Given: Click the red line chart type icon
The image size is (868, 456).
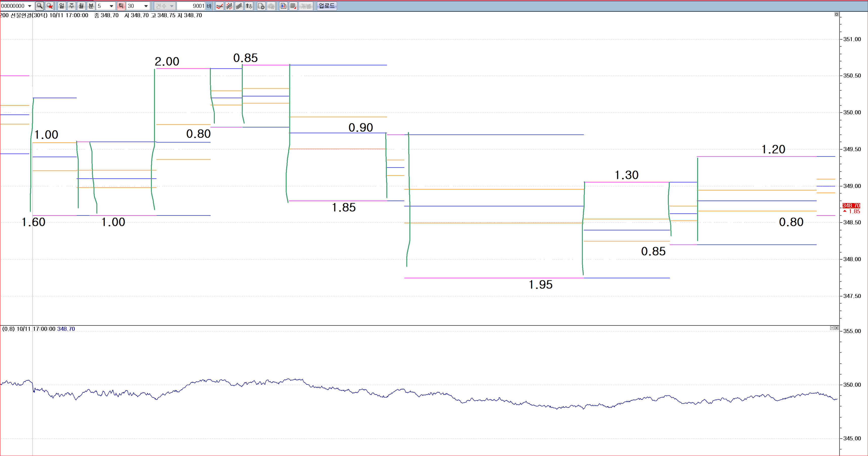Looking at the screenshot, I should coord(220,6).
